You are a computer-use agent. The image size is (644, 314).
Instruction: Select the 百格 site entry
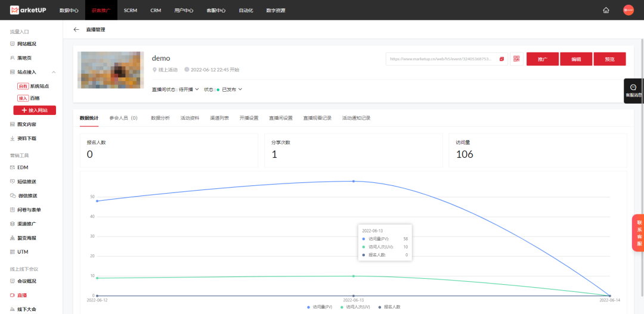coord(29,98)
